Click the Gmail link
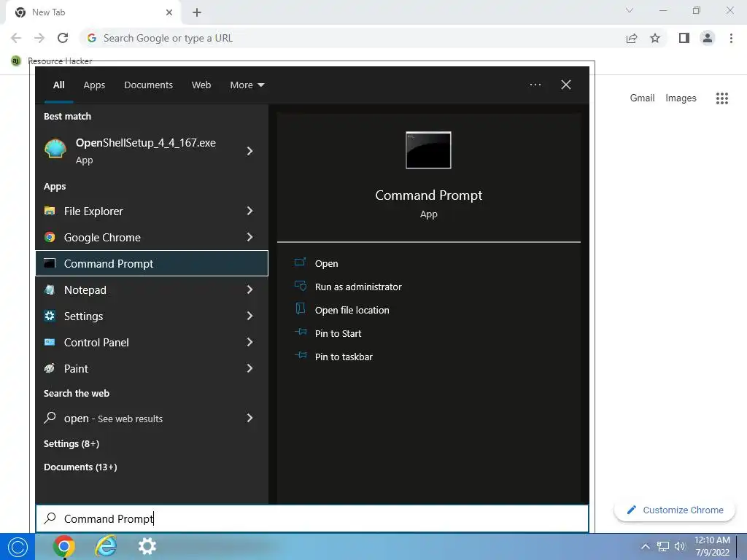Viewport: 747px width, 560px height. click(x=642, y=98)
